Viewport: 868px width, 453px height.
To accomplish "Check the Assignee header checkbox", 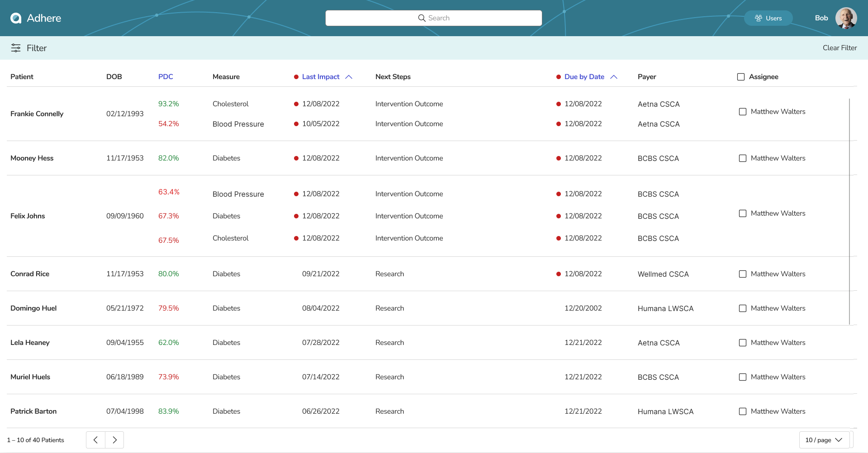I will click(x=741, y=77).
